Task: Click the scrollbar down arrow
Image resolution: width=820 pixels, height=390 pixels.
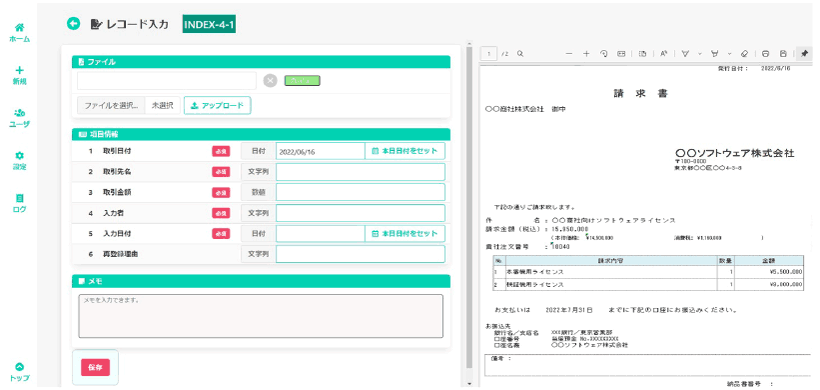Action: pyautogui.click(x=469, y=383)
